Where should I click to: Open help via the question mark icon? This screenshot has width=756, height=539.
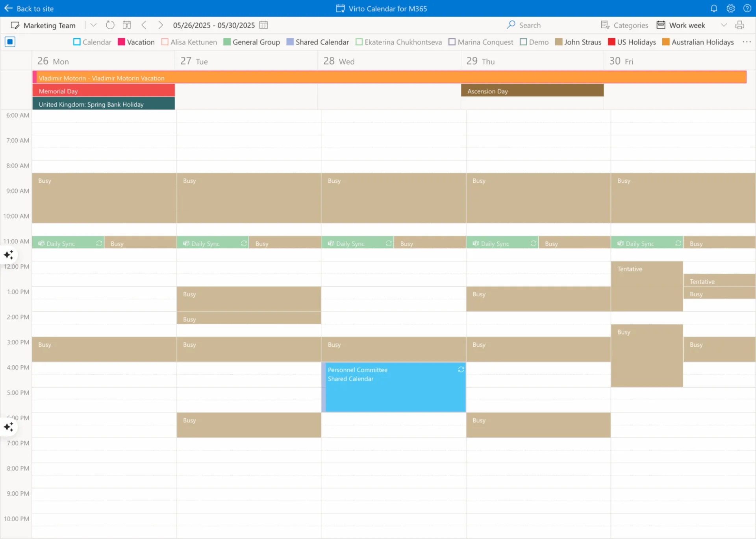point(748,8)
